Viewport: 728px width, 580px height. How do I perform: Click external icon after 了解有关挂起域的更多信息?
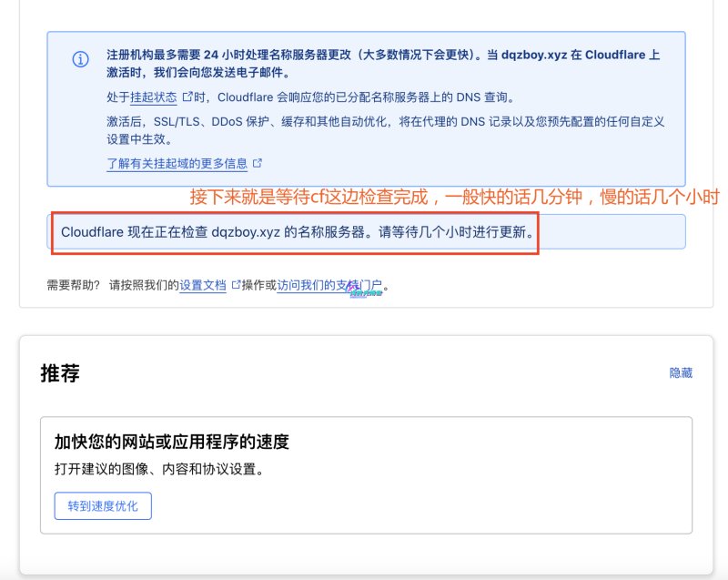[x=258, y=163]
